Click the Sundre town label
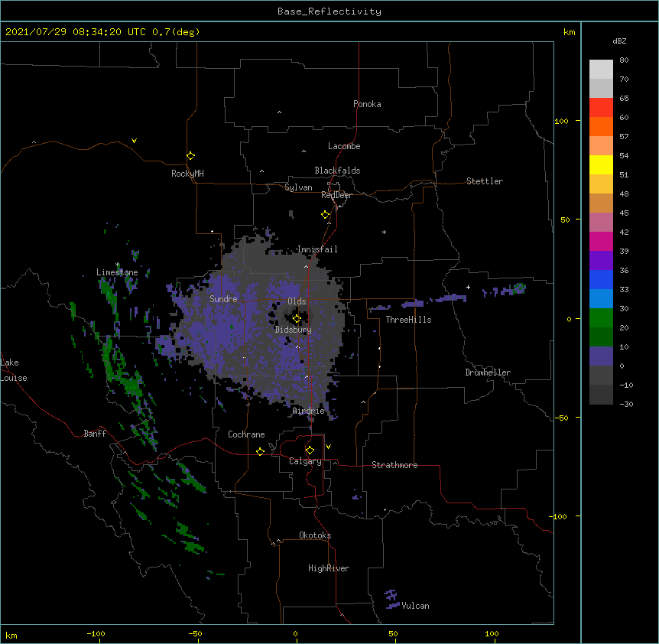Image resolution: width=659 pixels, height=644 pixels. [223, 299]
